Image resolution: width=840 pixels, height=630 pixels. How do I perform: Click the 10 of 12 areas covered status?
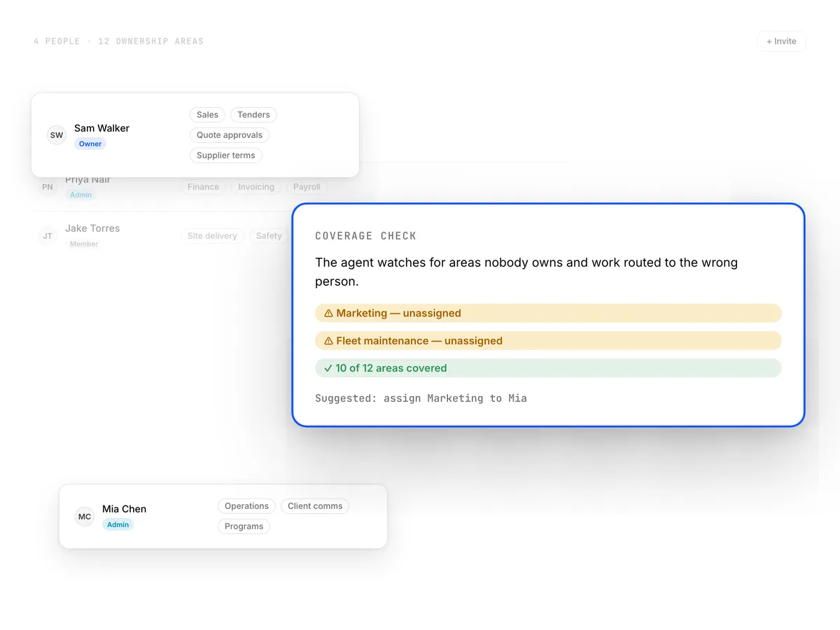click(x=548, y=368)
